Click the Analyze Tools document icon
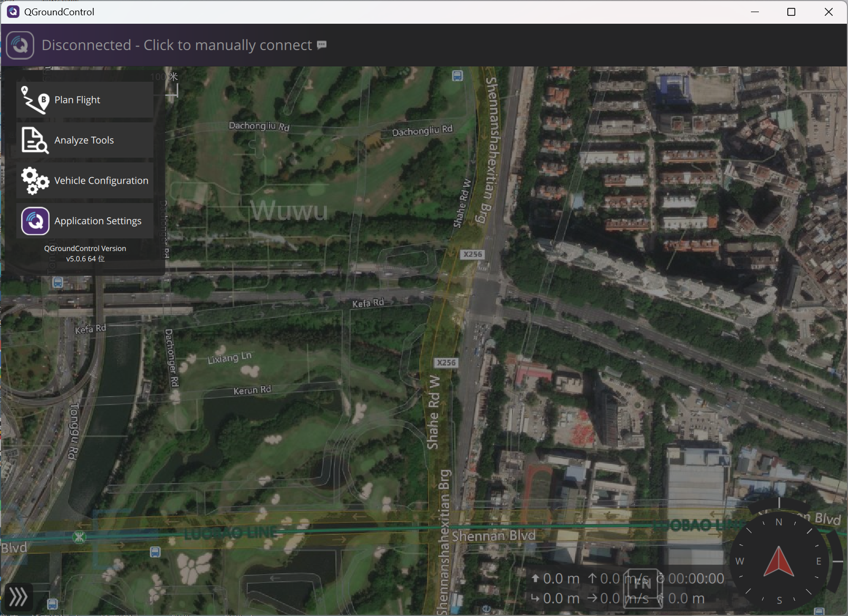Viewport: 848px width, 616px height. 35,140
